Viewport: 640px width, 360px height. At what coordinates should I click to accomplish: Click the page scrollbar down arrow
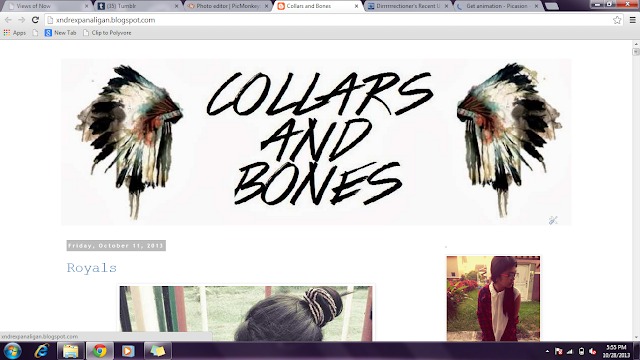[636, 338]
